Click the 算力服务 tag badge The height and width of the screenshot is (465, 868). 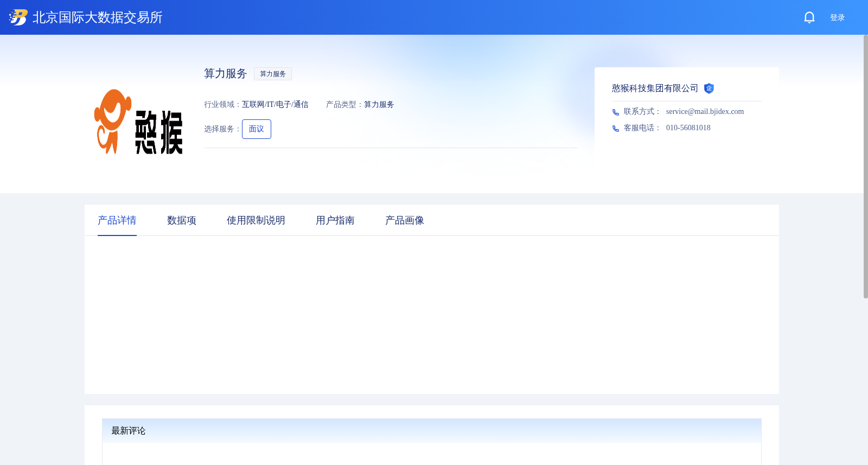(273, 74)
